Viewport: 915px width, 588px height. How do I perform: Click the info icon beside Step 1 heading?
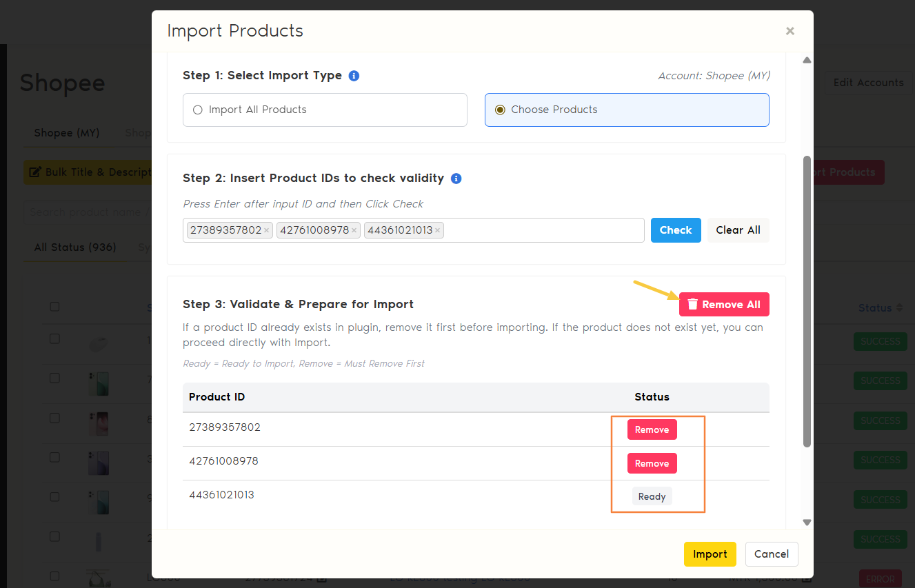354,76
